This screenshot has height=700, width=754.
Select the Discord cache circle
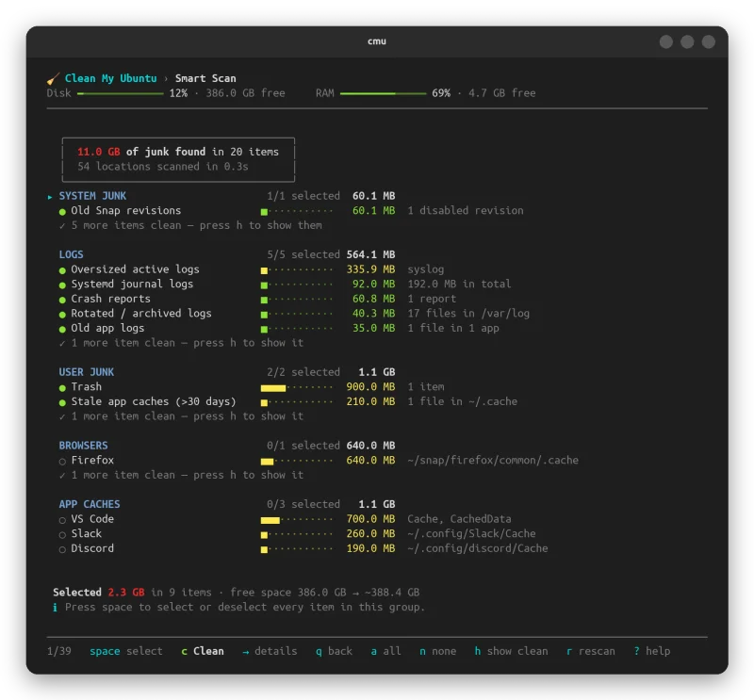point(62,549)
